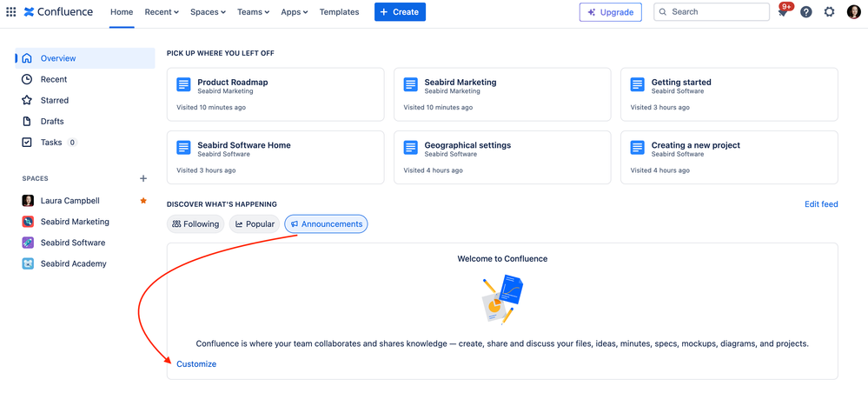Image resolution: width=868 pixels, height=393 pixels.
Task: Click the Edit feed link
Action: [821, 204]
